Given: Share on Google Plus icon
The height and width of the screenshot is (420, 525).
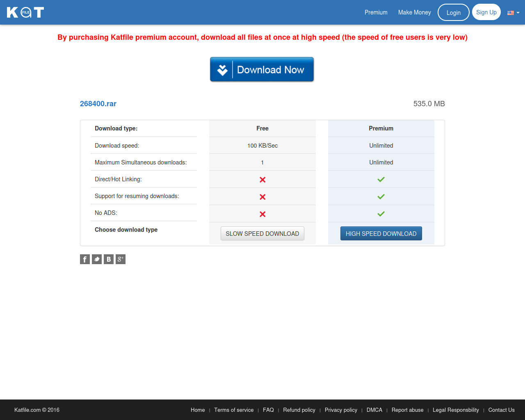Looking at the screenshot, I should tap(121, 259).
